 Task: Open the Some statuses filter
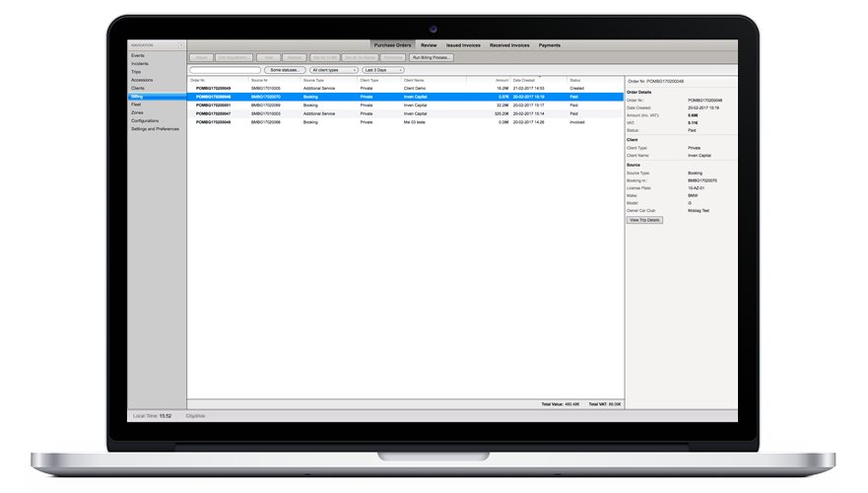tap(284, 70)
